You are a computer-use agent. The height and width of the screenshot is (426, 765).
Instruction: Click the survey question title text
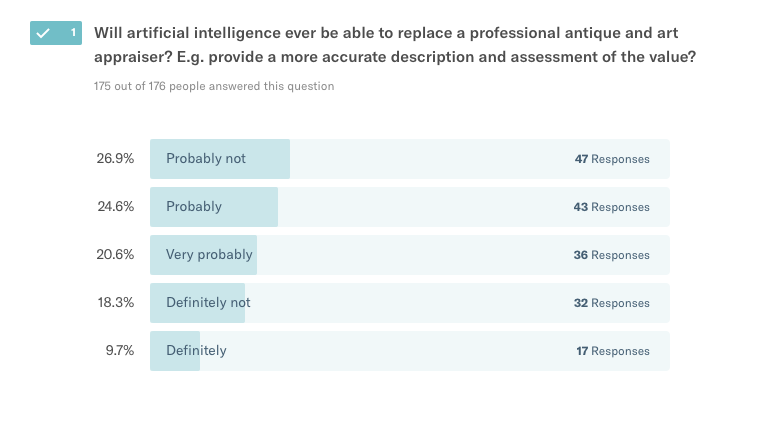point(395,44)
